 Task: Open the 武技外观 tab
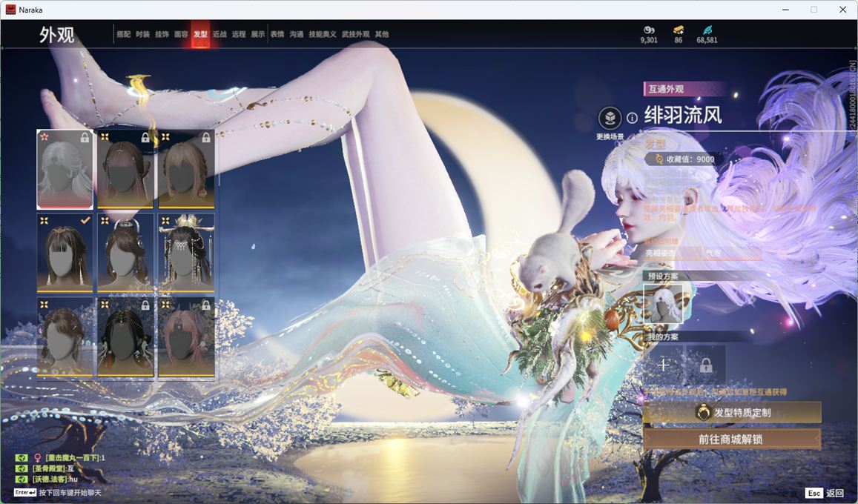[356, 34]
